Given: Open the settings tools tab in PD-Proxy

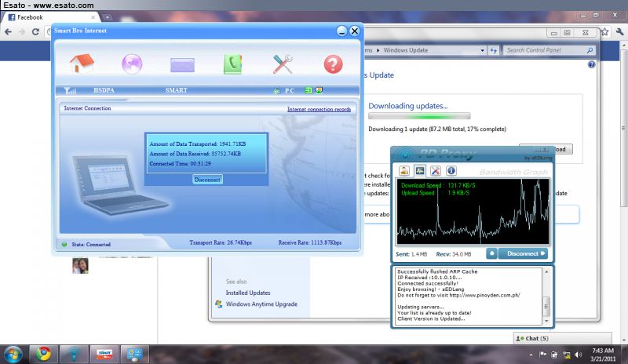Looking at the screenshot, I should [x=436, y=171].
